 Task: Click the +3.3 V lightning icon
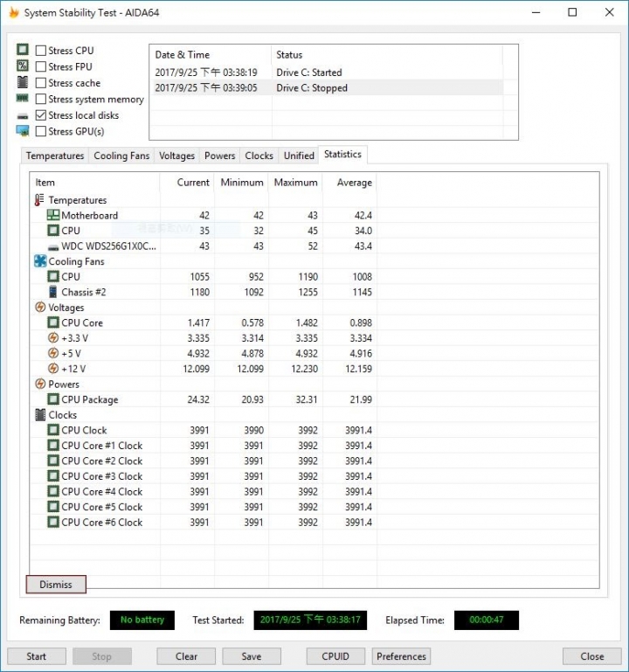pos(53,337)
